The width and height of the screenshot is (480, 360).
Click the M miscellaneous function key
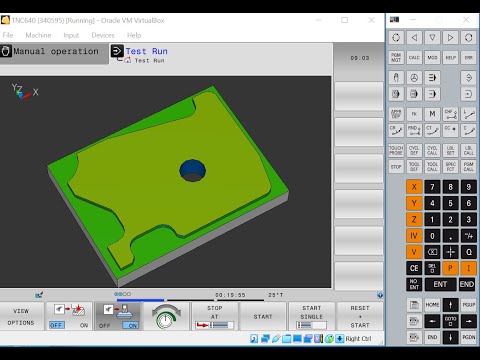(x=432, y=114)
